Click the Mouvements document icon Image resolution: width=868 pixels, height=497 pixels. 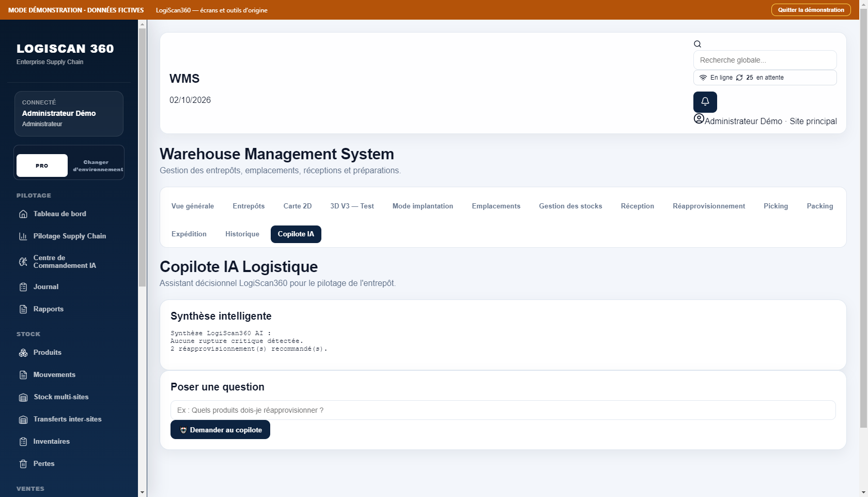[23, 375]
